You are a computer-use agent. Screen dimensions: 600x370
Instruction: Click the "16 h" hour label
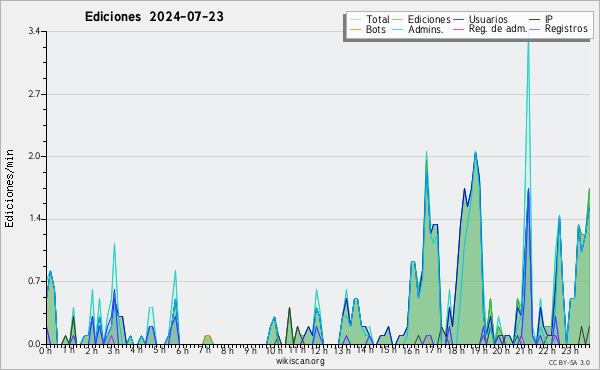410,350
